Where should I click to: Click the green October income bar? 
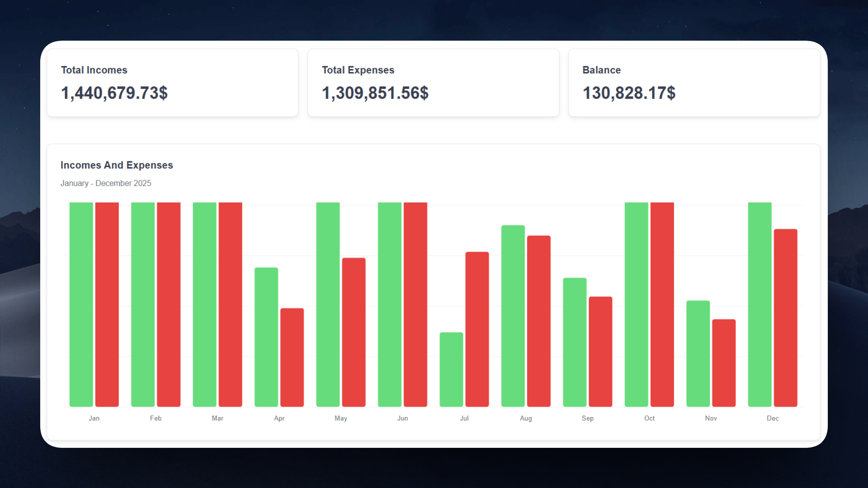click(636, 305)
